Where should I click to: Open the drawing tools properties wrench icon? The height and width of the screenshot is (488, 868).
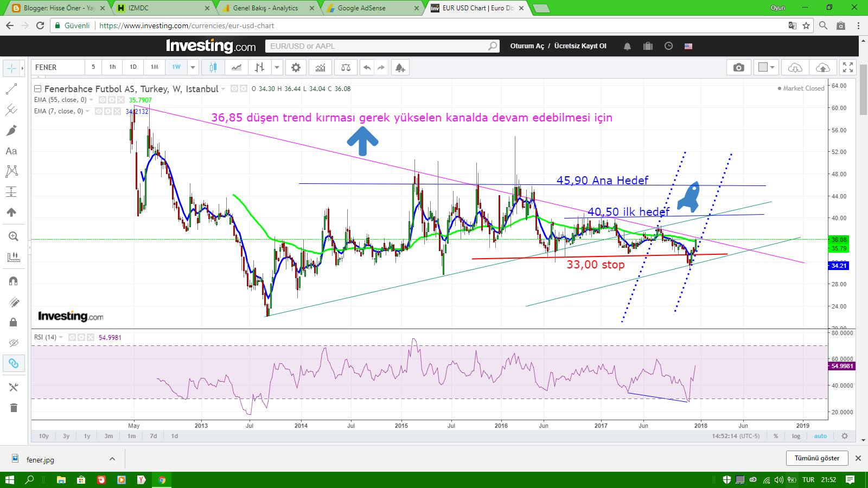[14, 387]
